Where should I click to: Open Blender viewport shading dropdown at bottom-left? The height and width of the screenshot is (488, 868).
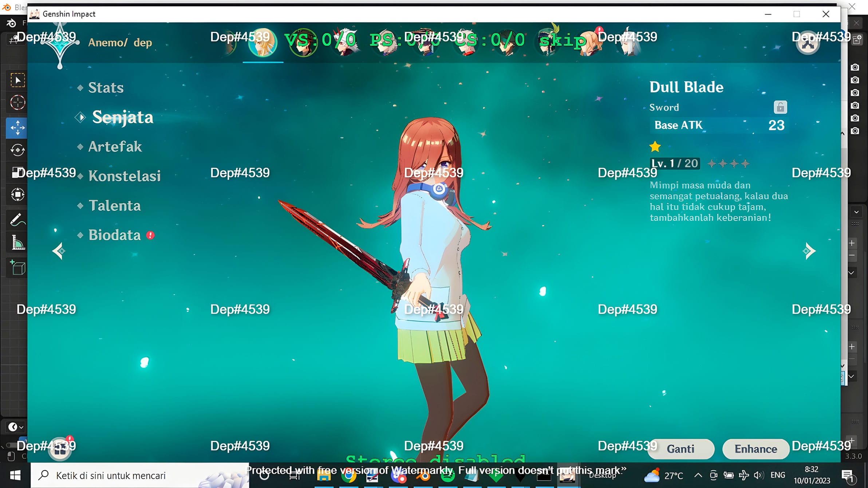click(16, 427)
